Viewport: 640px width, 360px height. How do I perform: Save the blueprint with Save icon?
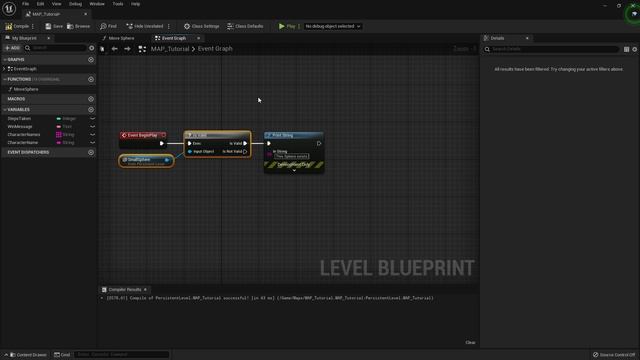pos(49,26)
